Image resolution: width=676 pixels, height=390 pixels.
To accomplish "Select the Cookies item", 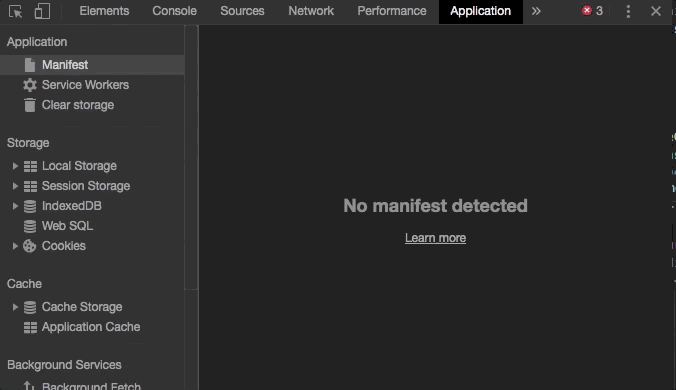I will 64,246.
